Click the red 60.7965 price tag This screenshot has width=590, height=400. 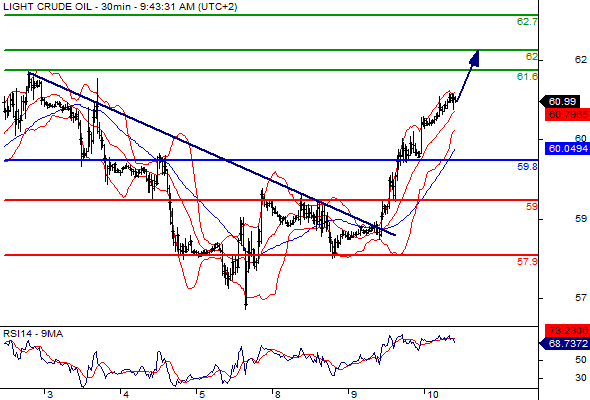point(567,114)
